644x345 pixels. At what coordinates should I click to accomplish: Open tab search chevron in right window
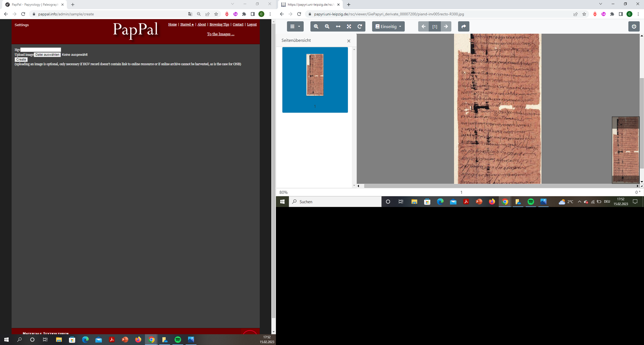pos(601,4)
